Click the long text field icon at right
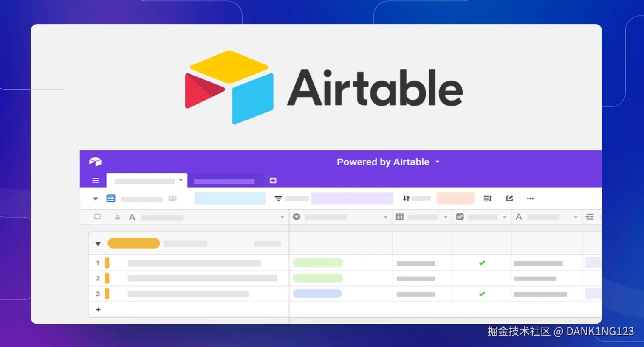644x347 pixels. pyautogui.click(x=590, y=217)
